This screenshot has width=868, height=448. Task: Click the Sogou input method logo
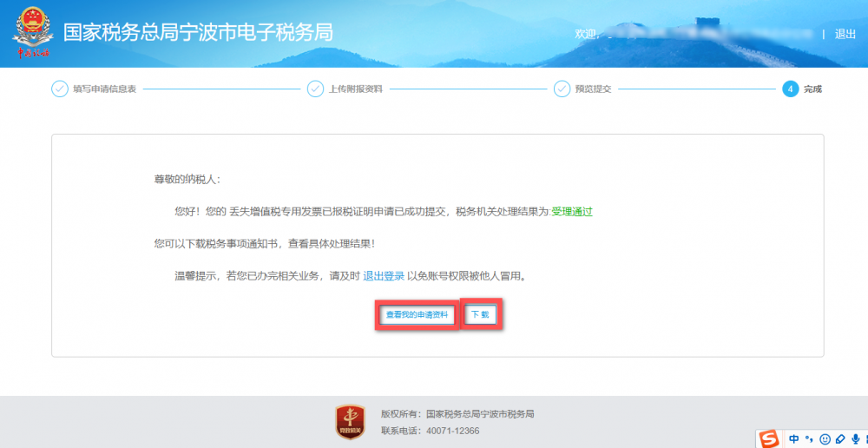point(768,439)
